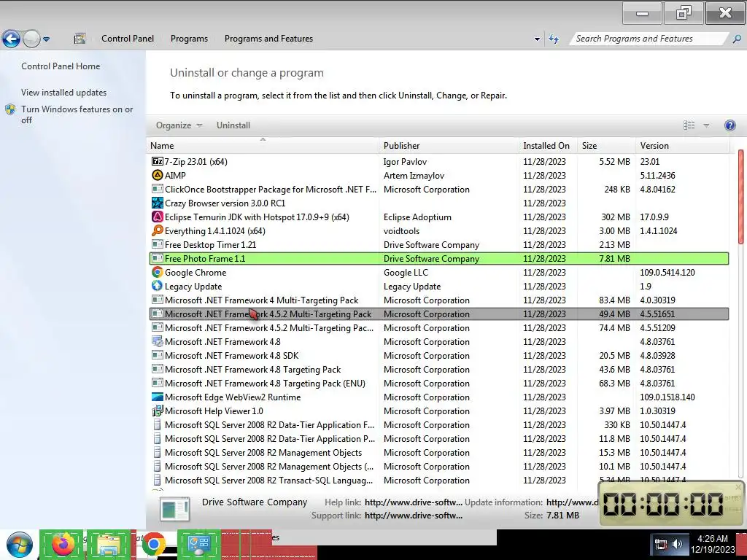
Task: Open the Organize dropdown menu
Action: (179, 125)
